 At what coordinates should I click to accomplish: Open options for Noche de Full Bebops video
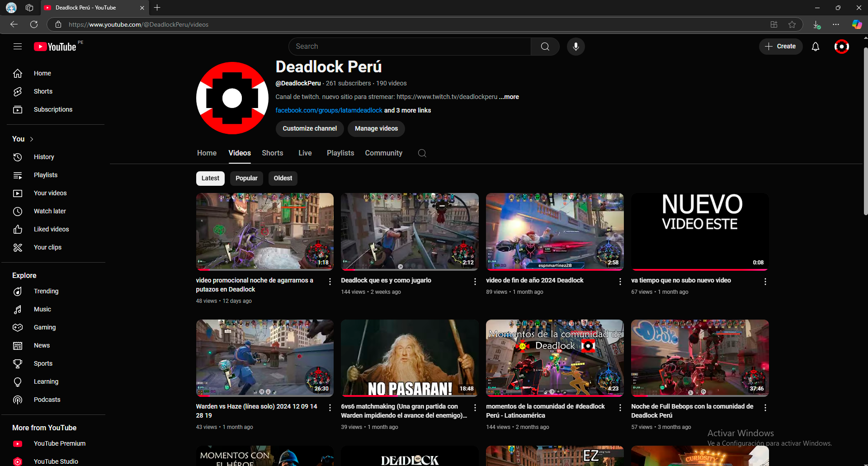click(765, 408)
